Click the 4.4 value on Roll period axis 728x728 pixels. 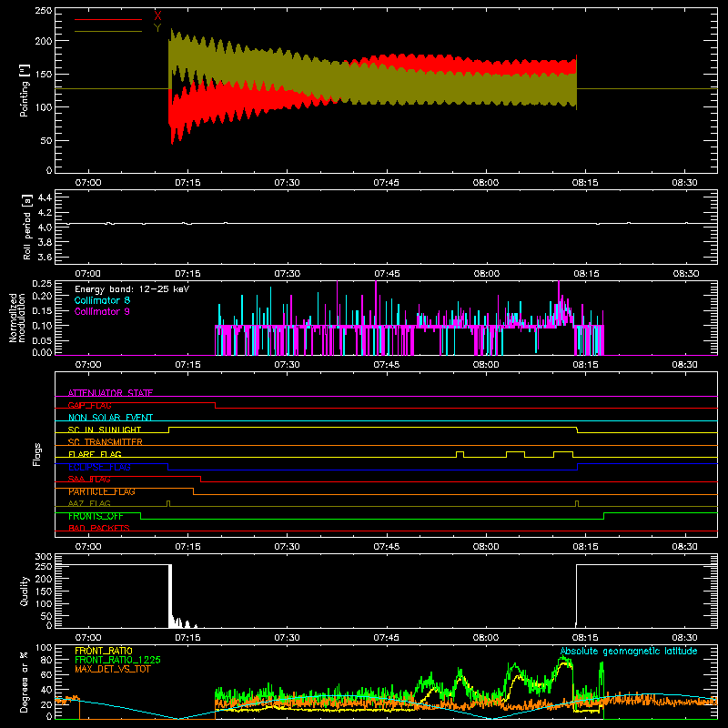pyautogui.click(x=45, y=197)
